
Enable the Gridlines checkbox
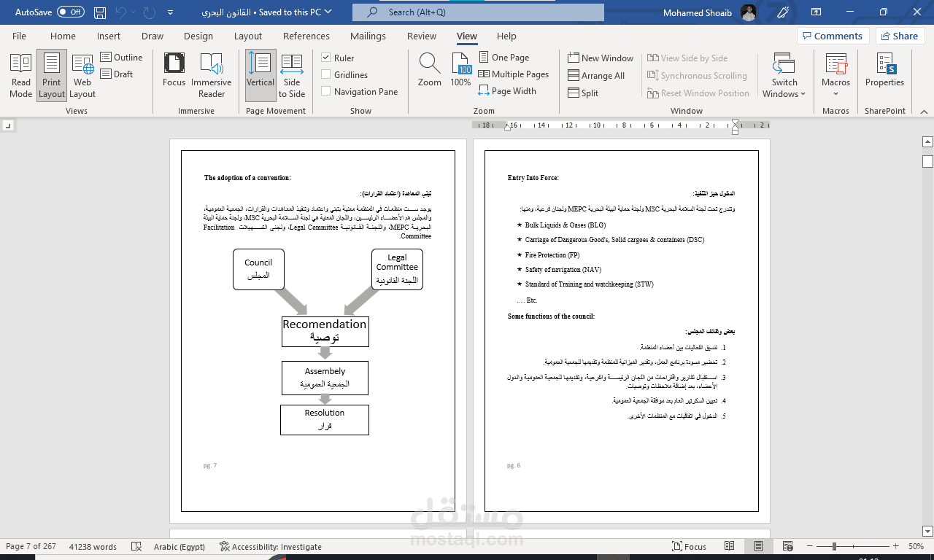[326, 74]
